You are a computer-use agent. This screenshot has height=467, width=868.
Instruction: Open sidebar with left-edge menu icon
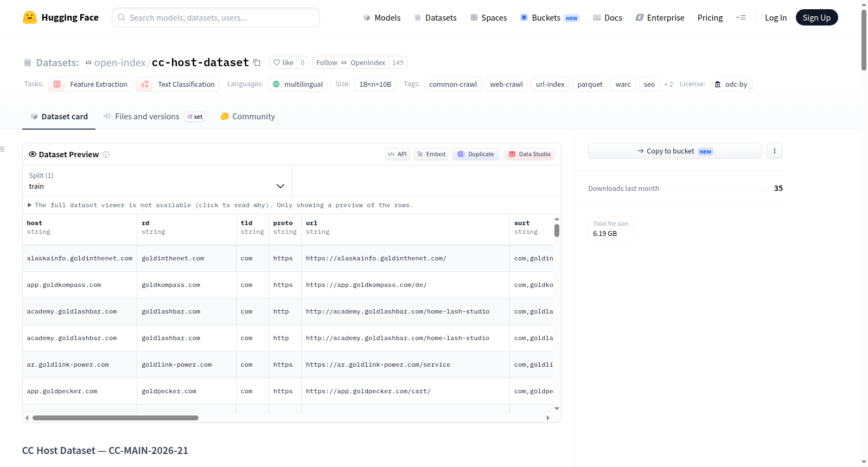point(2,149)
